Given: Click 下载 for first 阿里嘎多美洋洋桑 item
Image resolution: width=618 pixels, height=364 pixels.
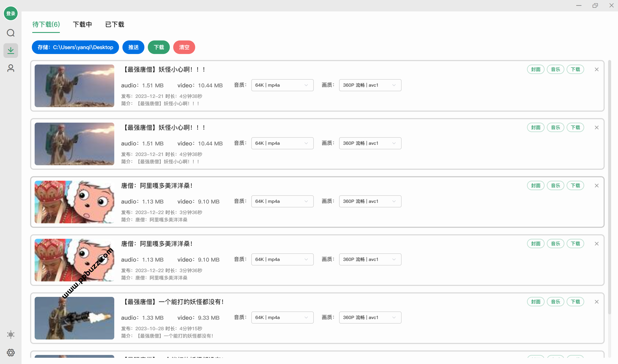Looking at the screenshot, I should (575, 186).
